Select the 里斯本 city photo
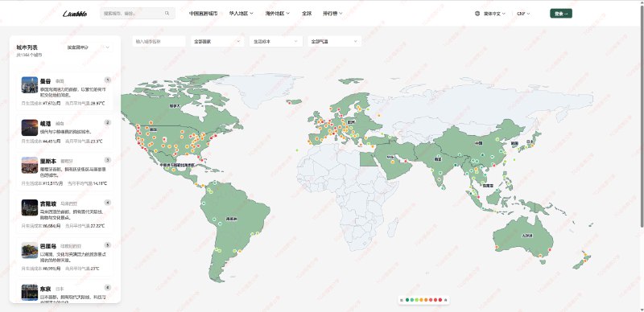 (x=30, y=165)
